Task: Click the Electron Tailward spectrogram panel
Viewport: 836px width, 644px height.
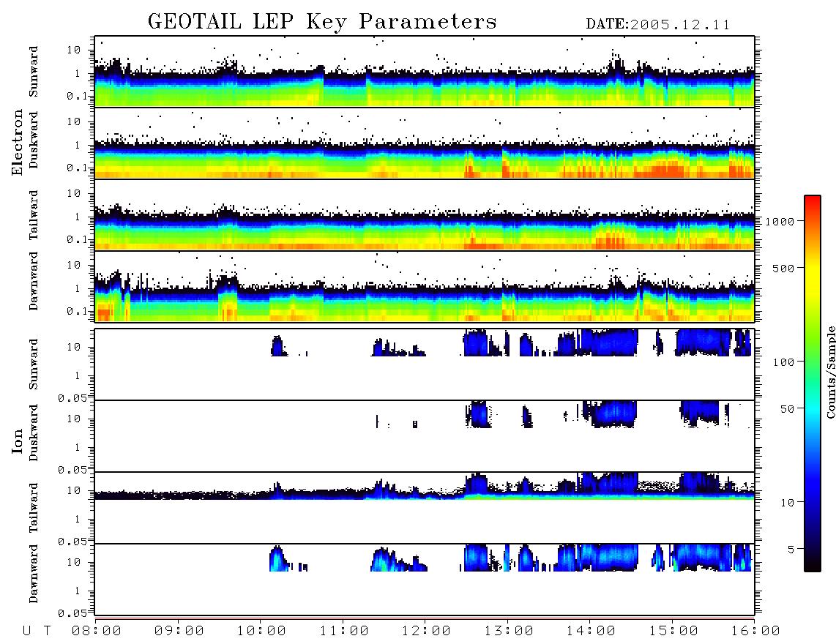Action: [x=425, y=215]
